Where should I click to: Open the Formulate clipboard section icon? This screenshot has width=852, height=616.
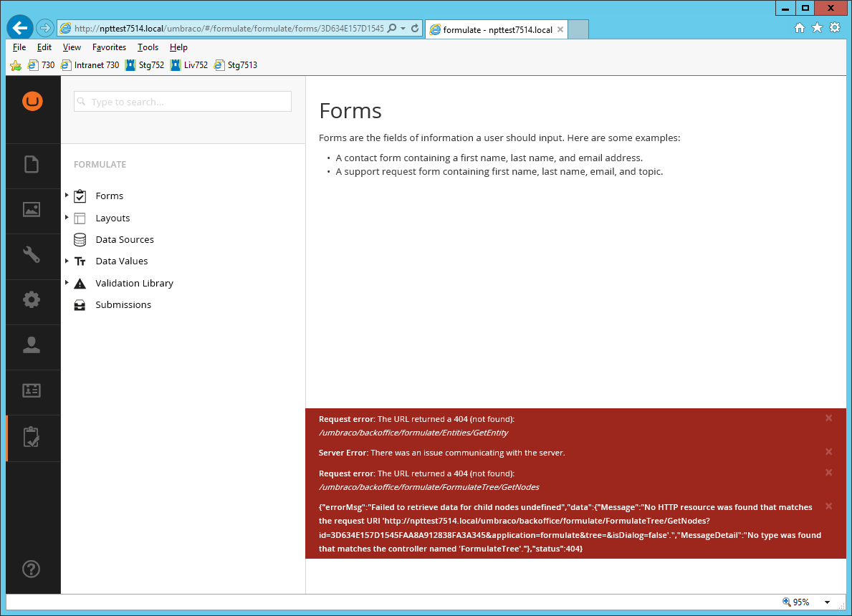(32, 437)
